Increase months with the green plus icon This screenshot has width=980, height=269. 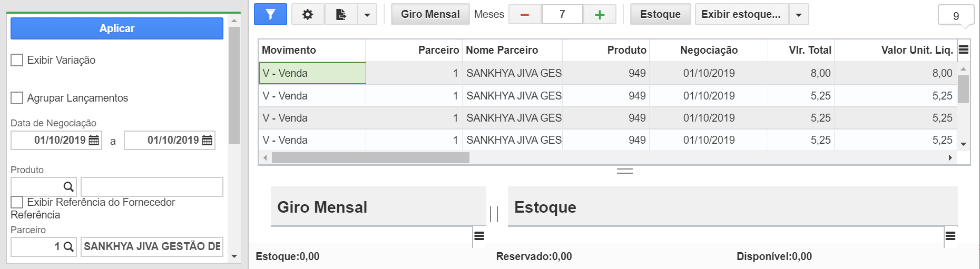pyautogui.click(x=600, y=15)
